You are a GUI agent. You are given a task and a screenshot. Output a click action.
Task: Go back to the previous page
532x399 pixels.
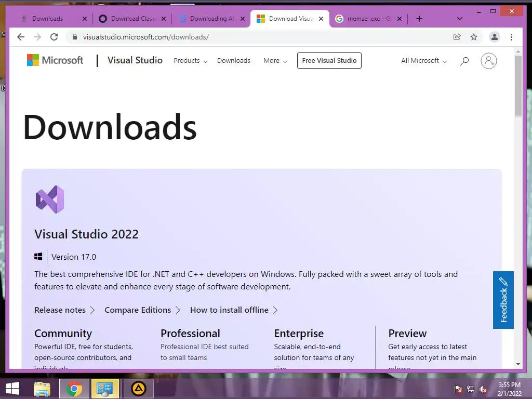tap(21, 37)
